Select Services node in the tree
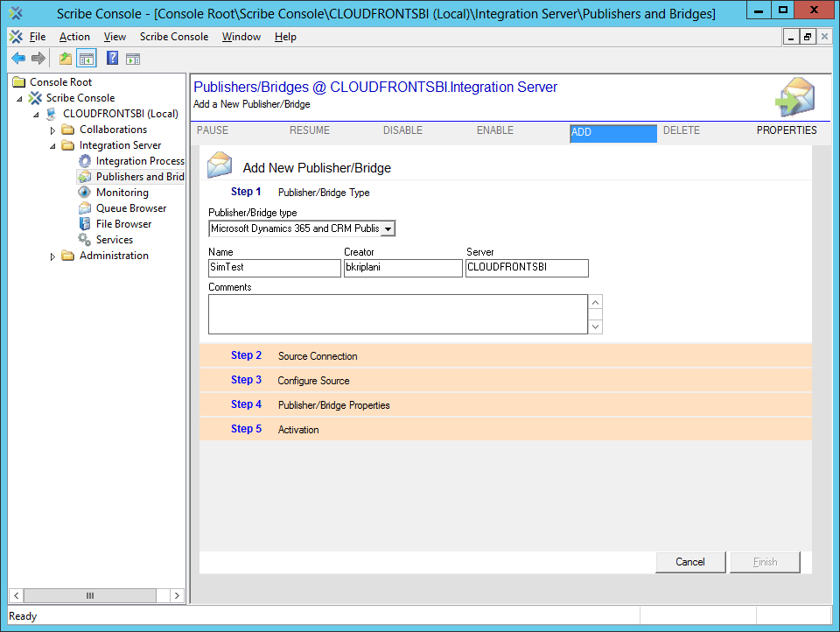Screen dimensions: 840x632 114,240
